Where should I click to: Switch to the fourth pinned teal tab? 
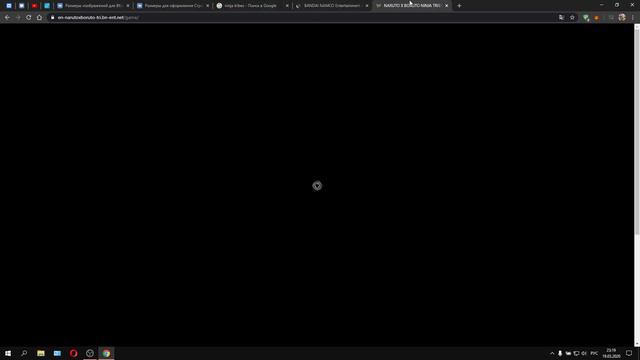coord(47,6)
